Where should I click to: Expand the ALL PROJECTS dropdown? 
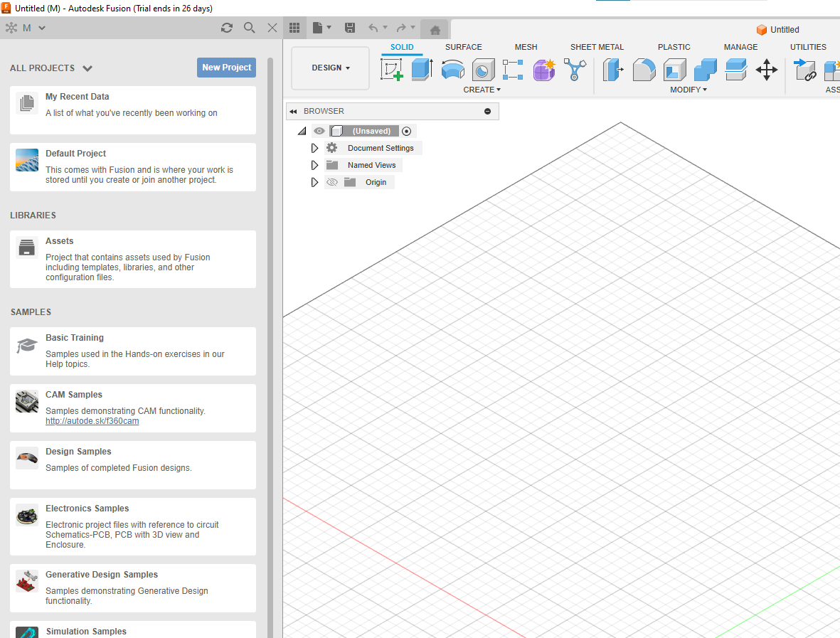click(x=87, y=68)
